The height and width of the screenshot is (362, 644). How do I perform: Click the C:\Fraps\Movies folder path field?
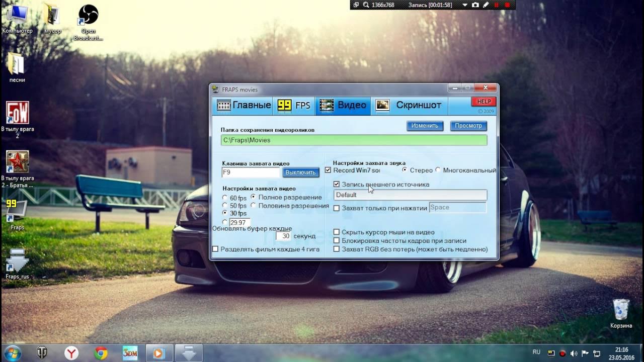coord(354,140)
